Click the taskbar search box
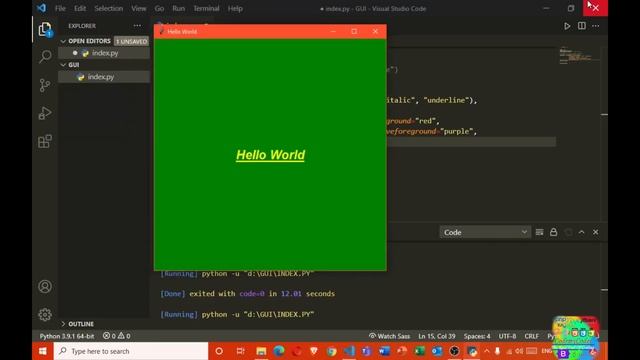This screenshot has width=640, height=360. (x=131, y=351)
